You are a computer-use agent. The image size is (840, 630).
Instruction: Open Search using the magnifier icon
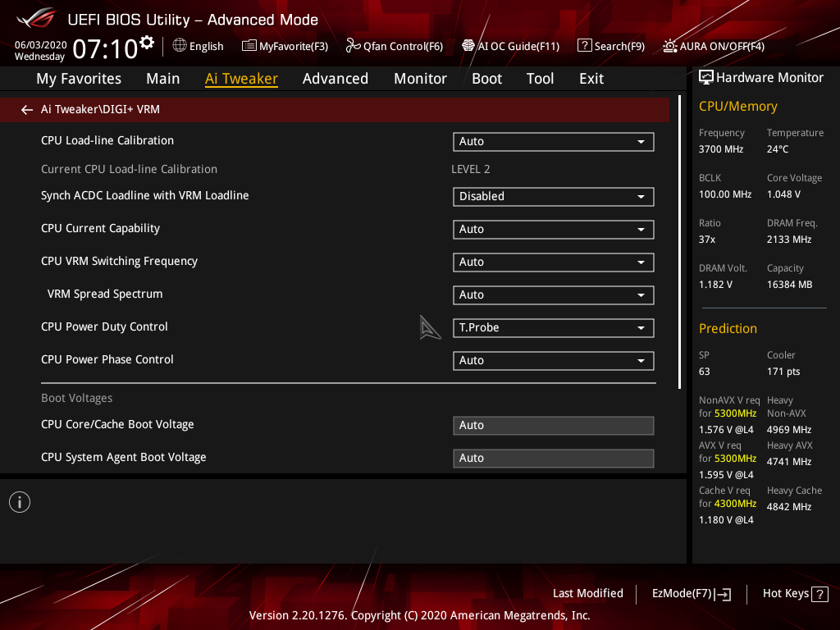click(x=585, y=46)
